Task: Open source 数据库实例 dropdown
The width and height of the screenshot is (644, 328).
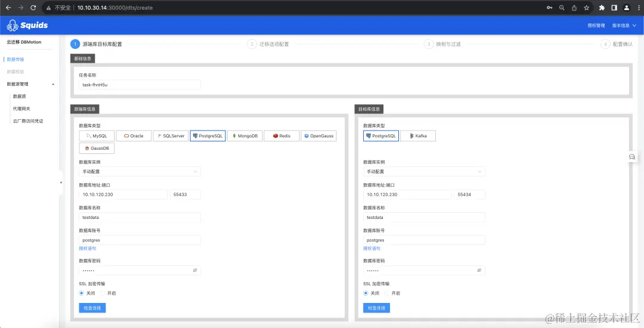Action: (x=140, y=172)
